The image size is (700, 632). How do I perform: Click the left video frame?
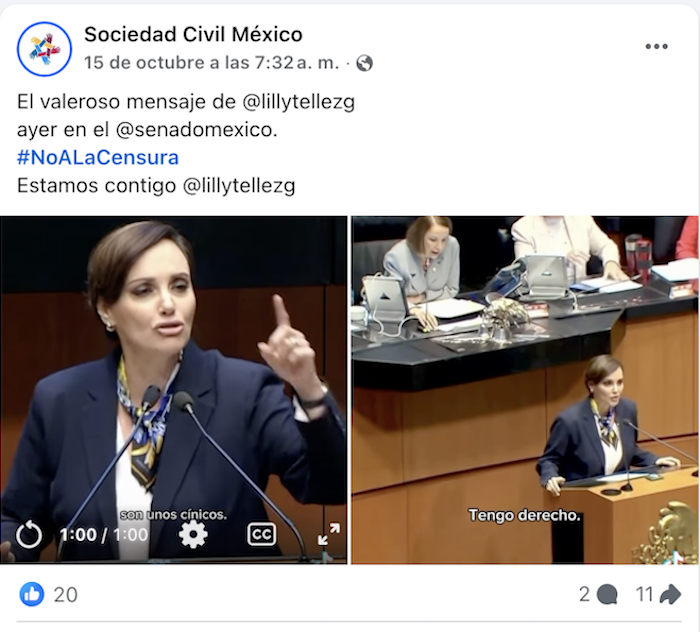coord(174,390)
